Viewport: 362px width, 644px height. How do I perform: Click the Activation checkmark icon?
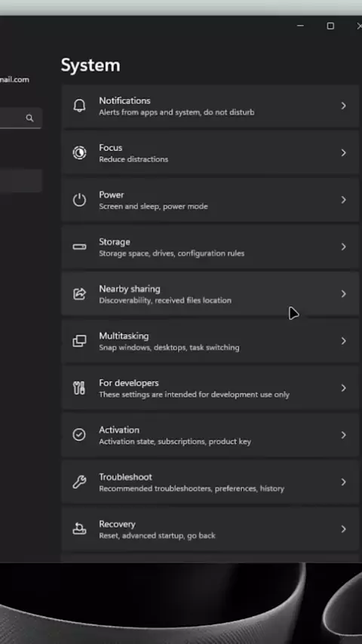click(79, 435)
